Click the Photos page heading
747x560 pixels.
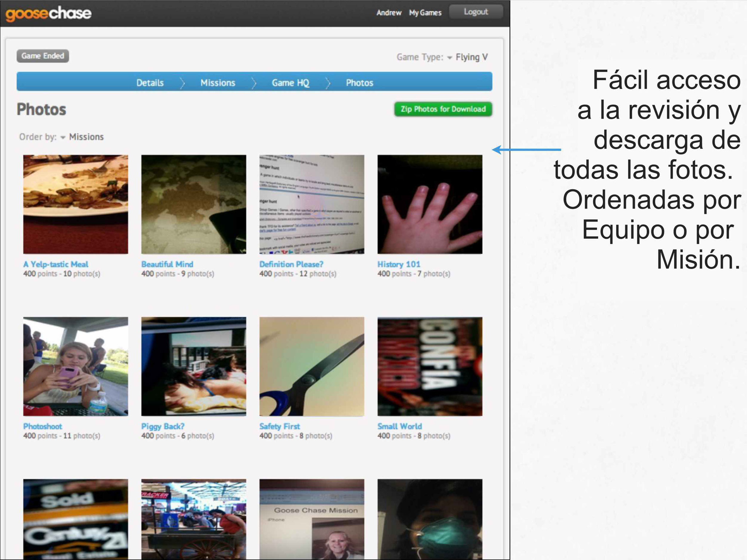coord(42,109)
